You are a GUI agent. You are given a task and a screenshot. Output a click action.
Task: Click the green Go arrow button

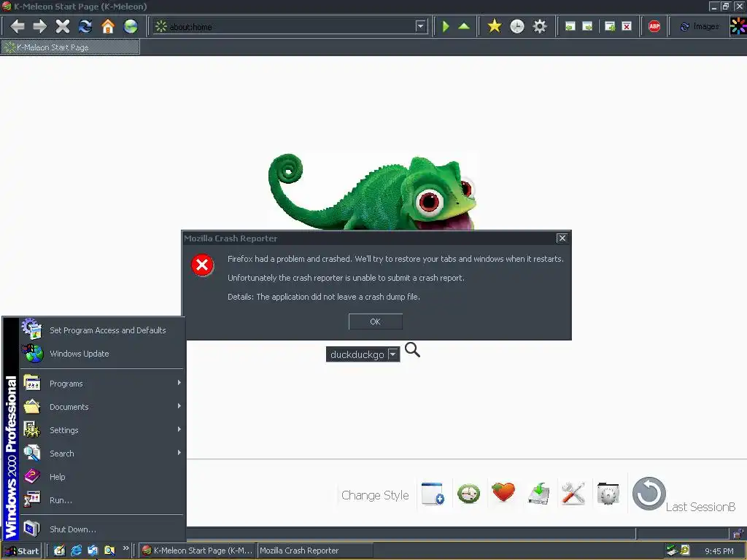coord(446,26)
